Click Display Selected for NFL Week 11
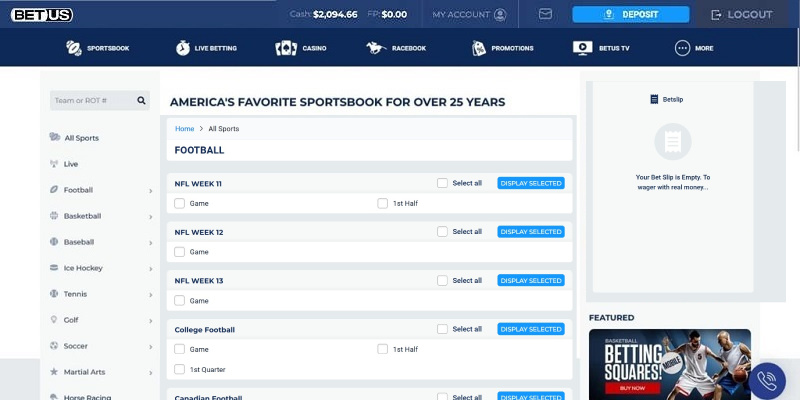The image size is (800, 400). (531, 183)
